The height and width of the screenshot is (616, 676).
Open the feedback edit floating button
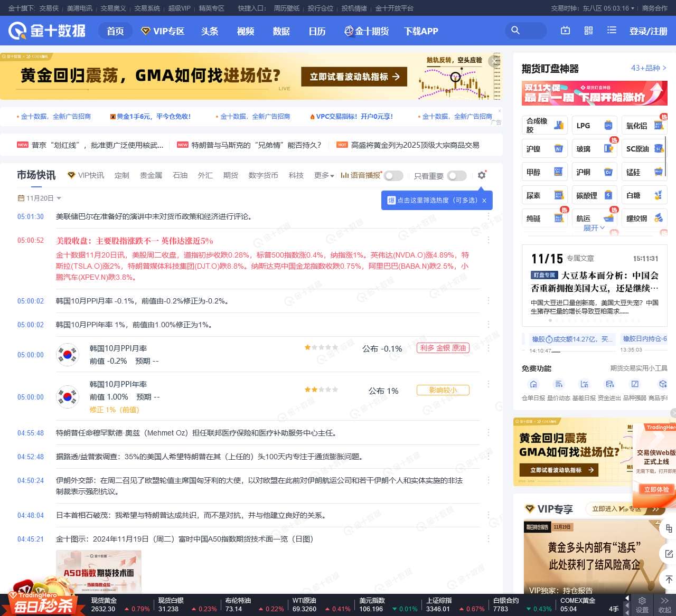click(669, 554)
